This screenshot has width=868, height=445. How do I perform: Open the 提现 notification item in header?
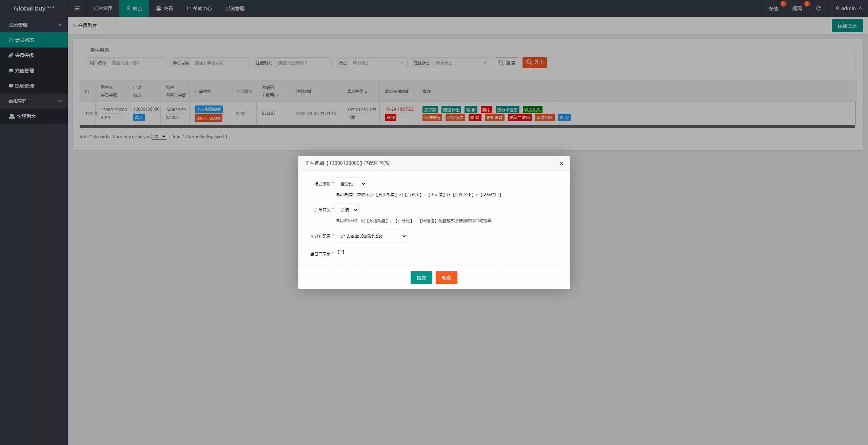coord(797,8)
